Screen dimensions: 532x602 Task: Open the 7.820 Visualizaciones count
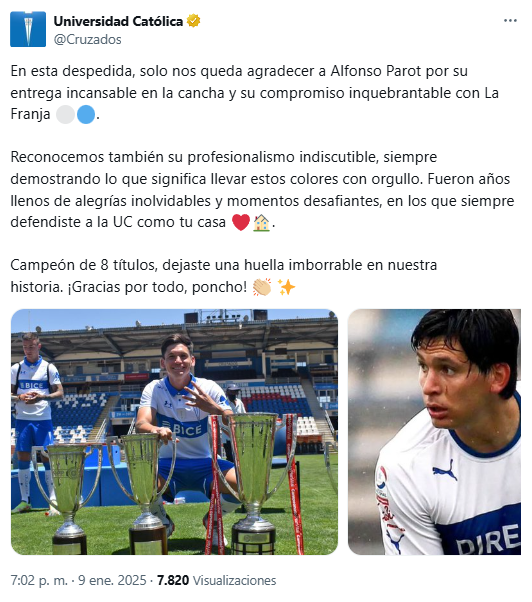[216, 580]
